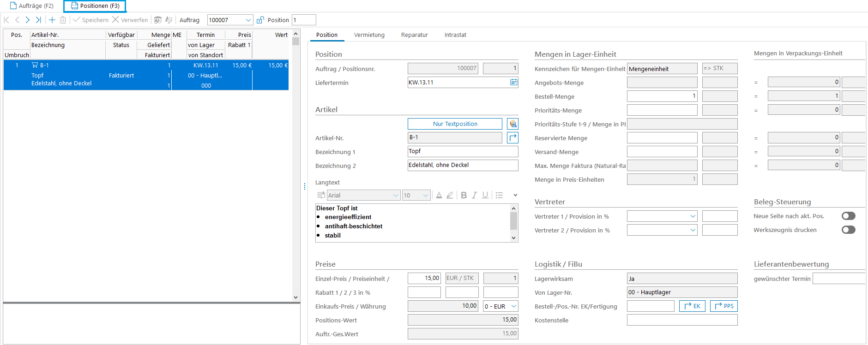
Task: Click into the Kostenstelle input field
Action: coord(682,320)
